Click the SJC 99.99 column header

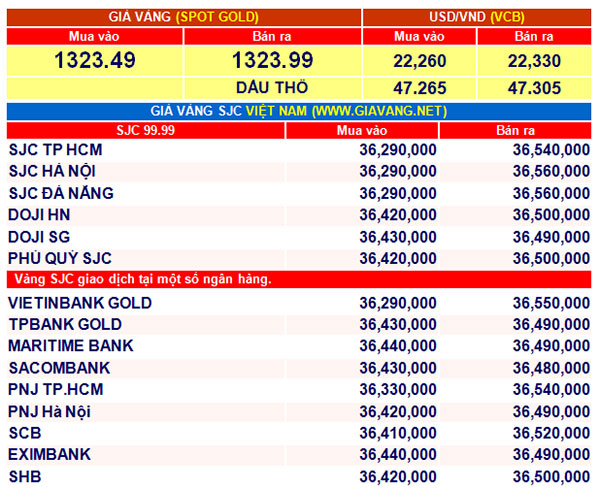[145, 130]
